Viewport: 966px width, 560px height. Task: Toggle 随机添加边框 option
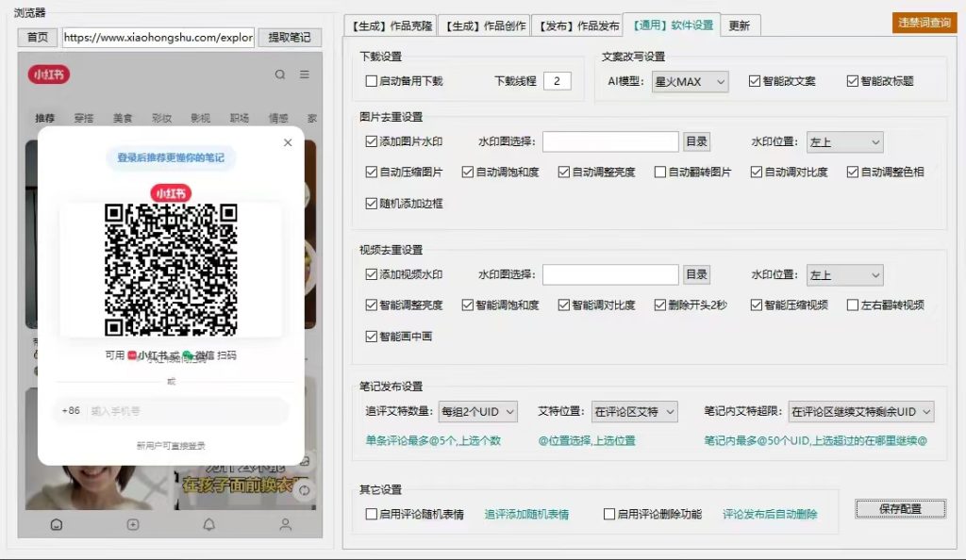pos(373,203)
